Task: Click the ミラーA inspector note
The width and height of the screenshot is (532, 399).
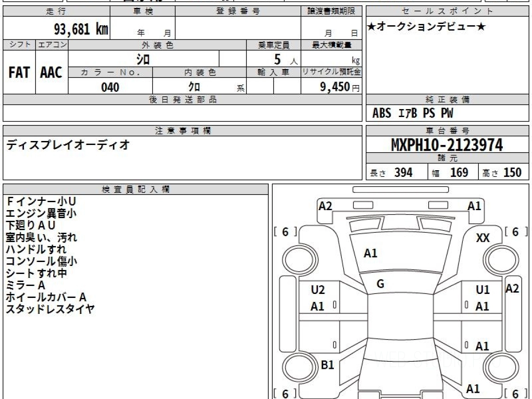Action: [x=25, y=285]
